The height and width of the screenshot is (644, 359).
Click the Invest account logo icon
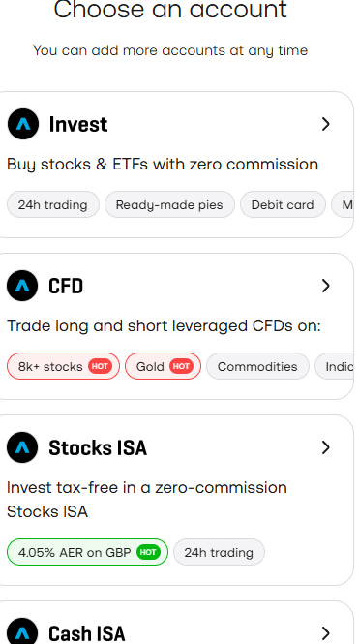[x=23, y=124]
